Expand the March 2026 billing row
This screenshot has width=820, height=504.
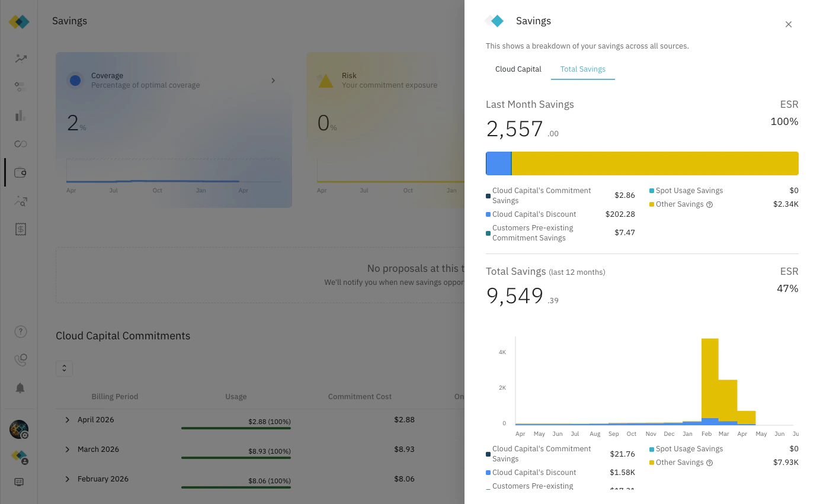pyautogui.click(x=68, y=450)
